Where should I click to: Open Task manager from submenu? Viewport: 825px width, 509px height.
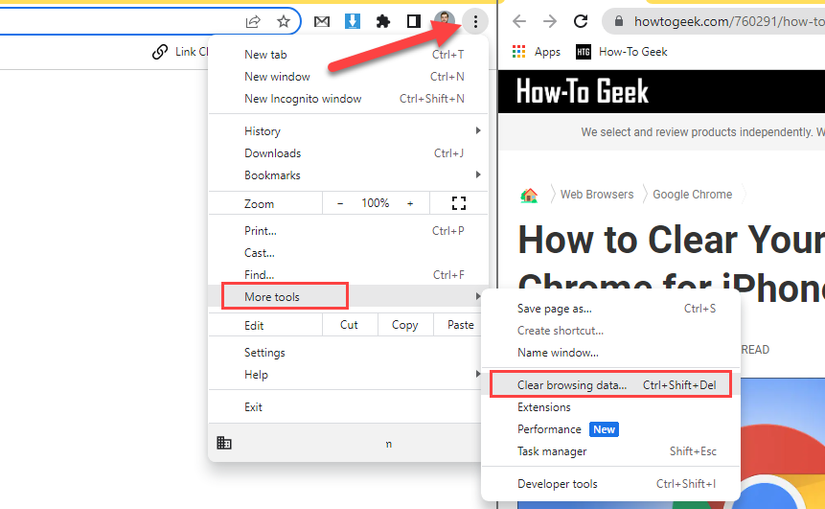(611, 451)
